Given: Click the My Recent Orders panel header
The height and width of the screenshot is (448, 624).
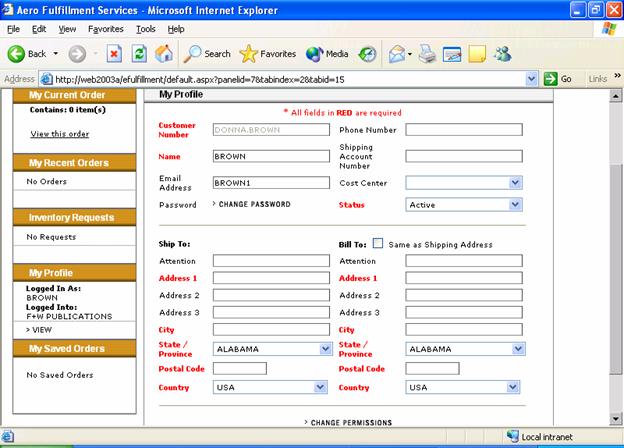Looking at the screenshot, I should [x=74, y=163].
